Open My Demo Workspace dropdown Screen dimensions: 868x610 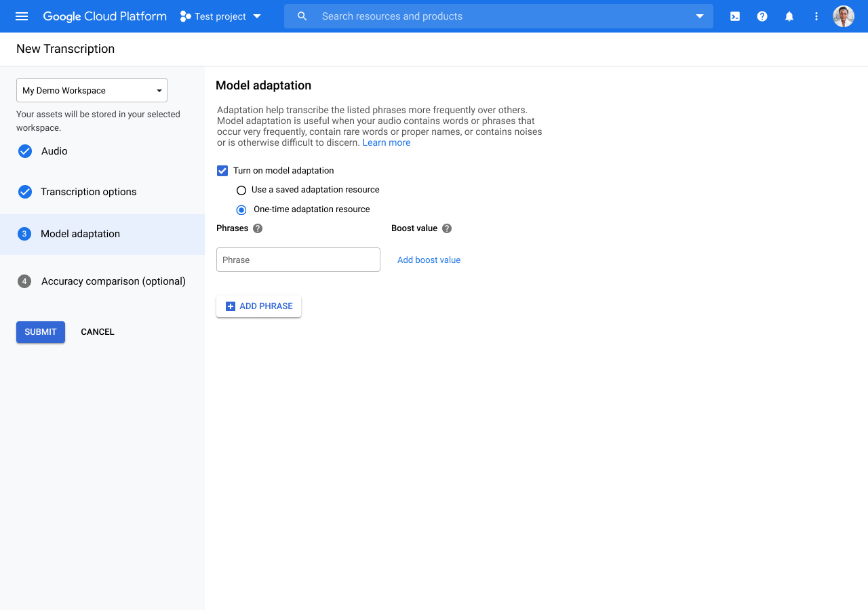92,90
